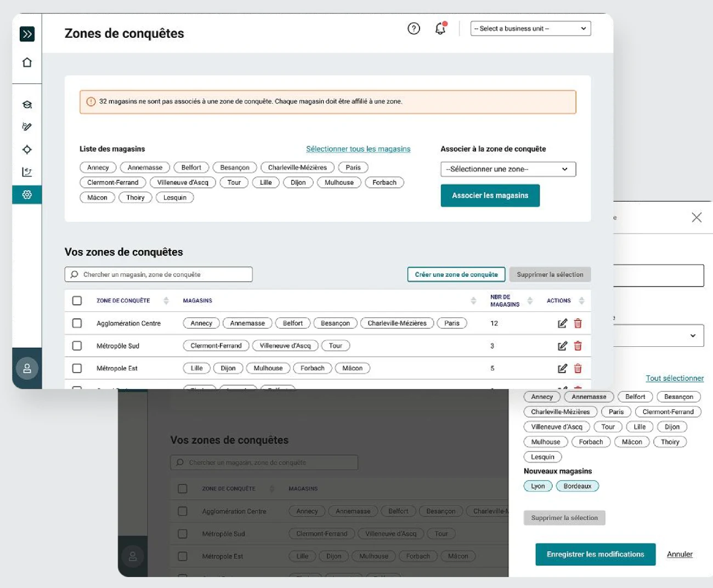Open notifications bell icon
Screen dimensions: 713x588
tap(440, 28)
